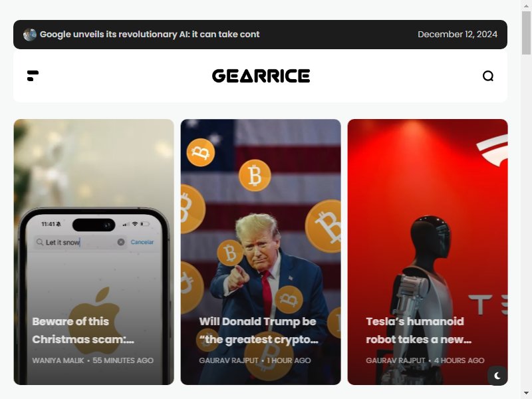Toggle dark mode moon button
Image resolution: width=532 pixels, height=399 pixels.
(x=497, y=376)
